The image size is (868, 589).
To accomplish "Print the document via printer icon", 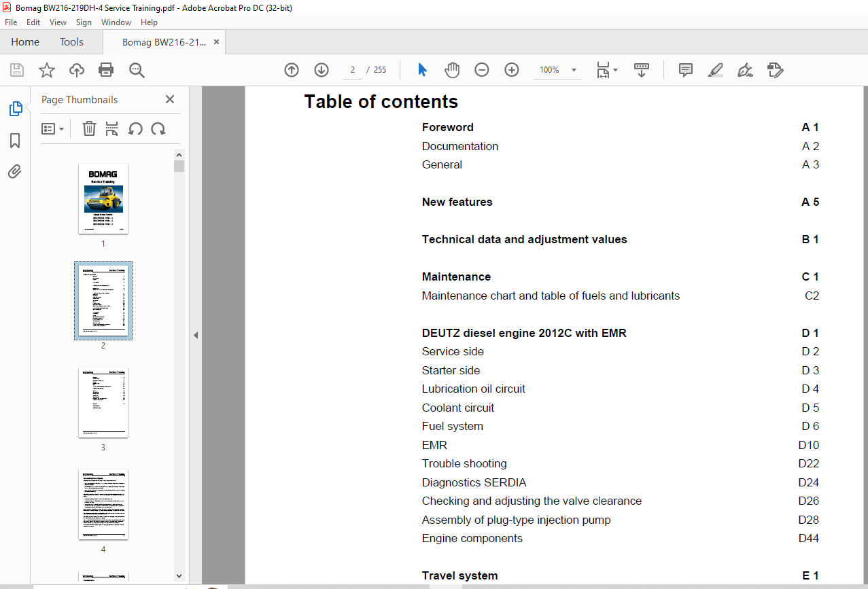I will click(106, 70).
